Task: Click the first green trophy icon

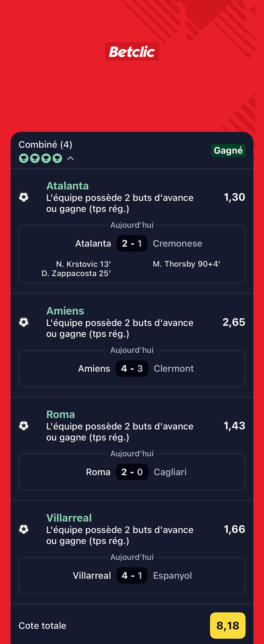Action: [24, 158]
